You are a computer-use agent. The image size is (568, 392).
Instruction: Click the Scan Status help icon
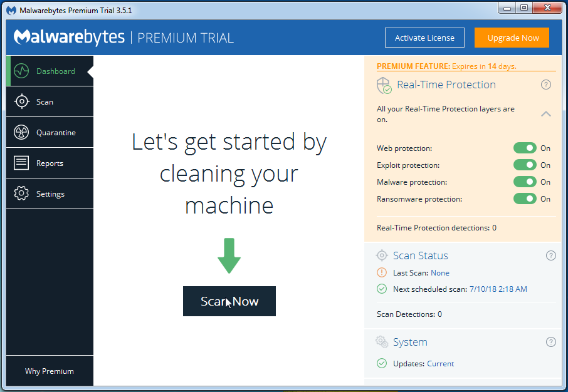point(551,255)
